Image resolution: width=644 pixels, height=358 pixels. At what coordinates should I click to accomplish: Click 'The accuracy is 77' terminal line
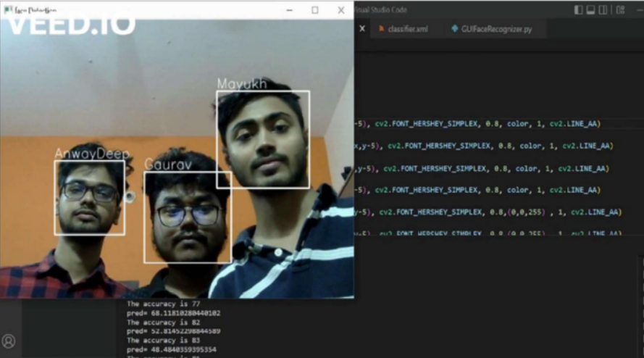click(x=164, y=304)
